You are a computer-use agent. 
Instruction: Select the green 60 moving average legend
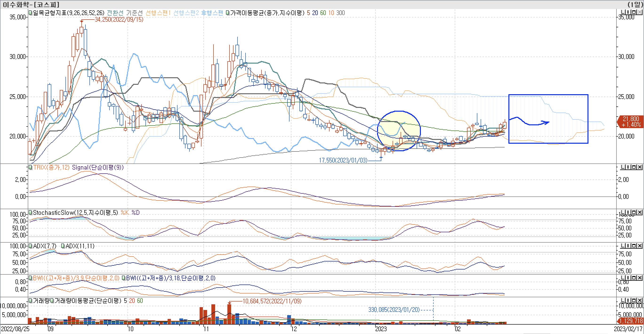point(323,13)
